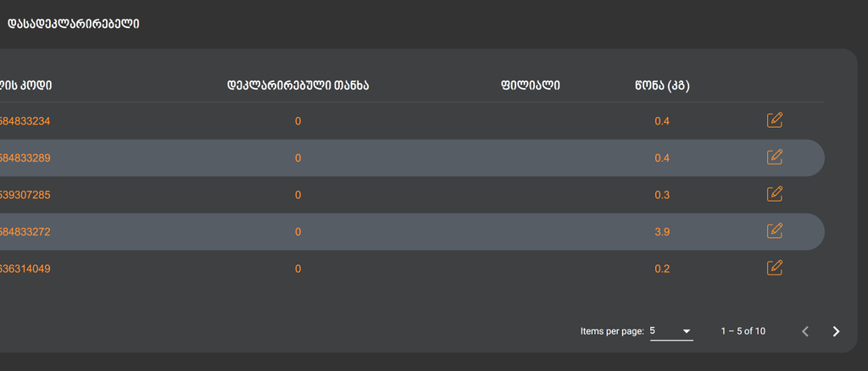
Task: Go to previous page of results
Action: click(805, 331)
